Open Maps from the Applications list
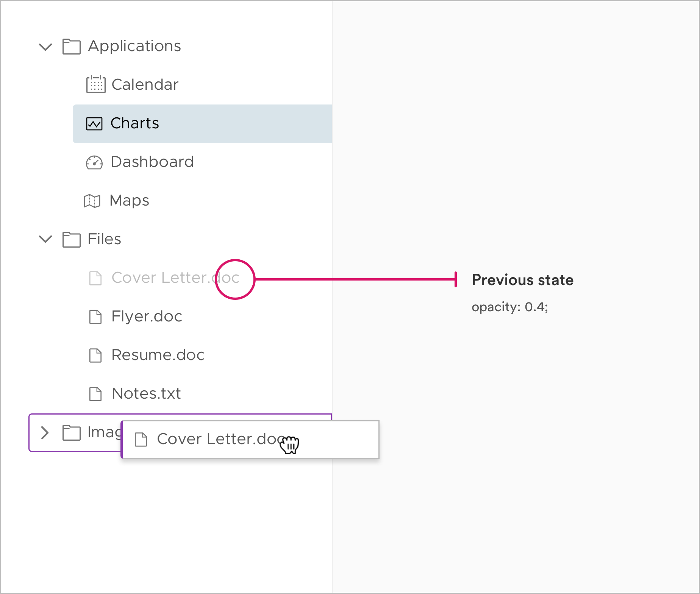The height and width of the screenshot is (594, 700). 129,201
